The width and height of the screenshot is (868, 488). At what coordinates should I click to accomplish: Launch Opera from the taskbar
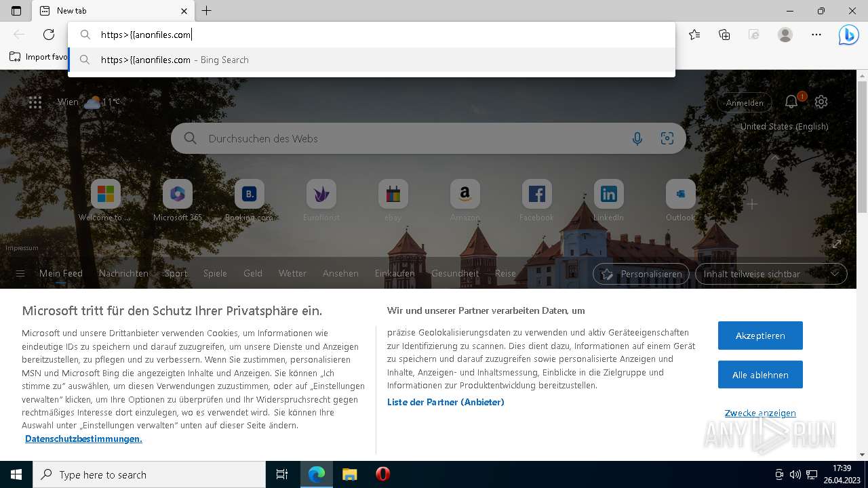tap(382, 474)
